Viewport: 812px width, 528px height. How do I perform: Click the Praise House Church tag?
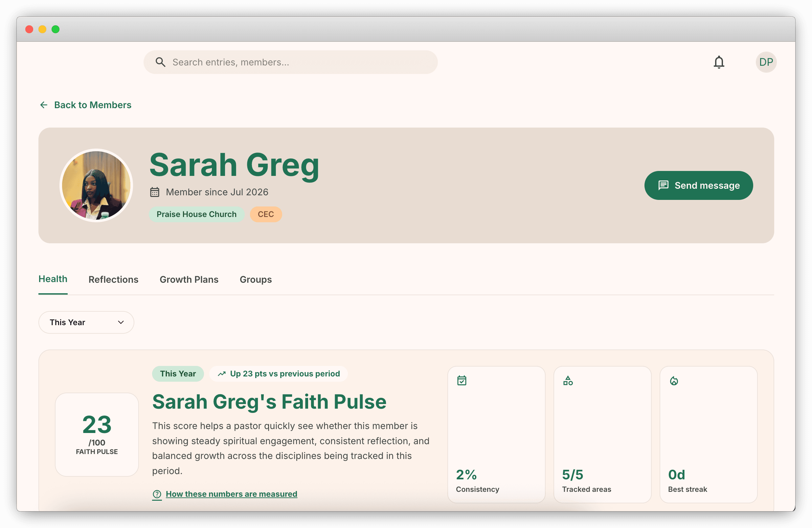pyautogui.click(x=196, y=214)
